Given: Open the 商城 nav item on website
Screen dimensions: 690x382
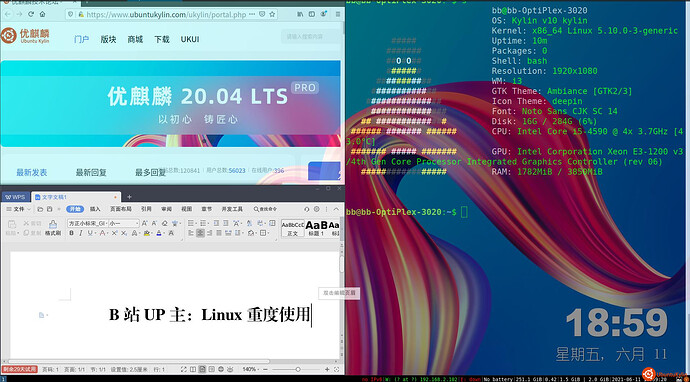Looking at the screenshot, I should point(135,39).
